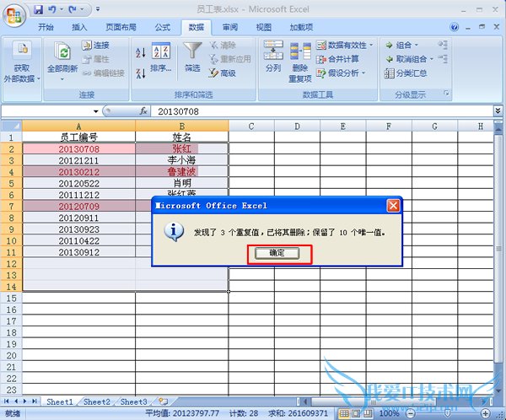Click 确定 in the Excel dialog

277,253
